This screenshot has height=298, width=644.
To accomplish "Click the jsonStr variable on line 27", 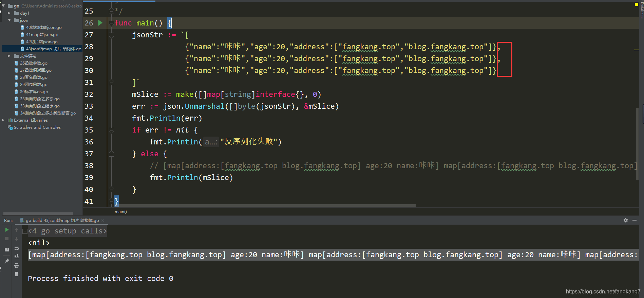I will [x=147, y=35].
